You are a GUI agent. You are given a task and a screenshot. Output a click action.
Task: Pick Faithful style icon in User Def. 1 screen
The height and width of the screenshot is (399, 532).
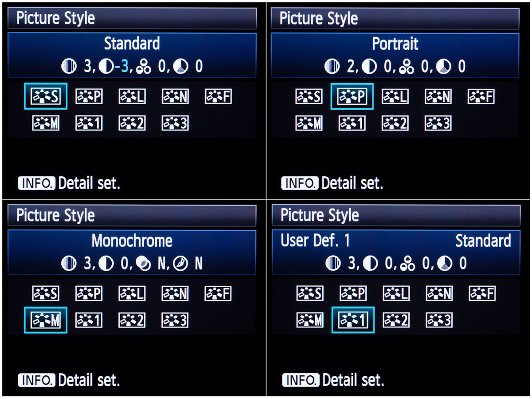tap(482, 293)
